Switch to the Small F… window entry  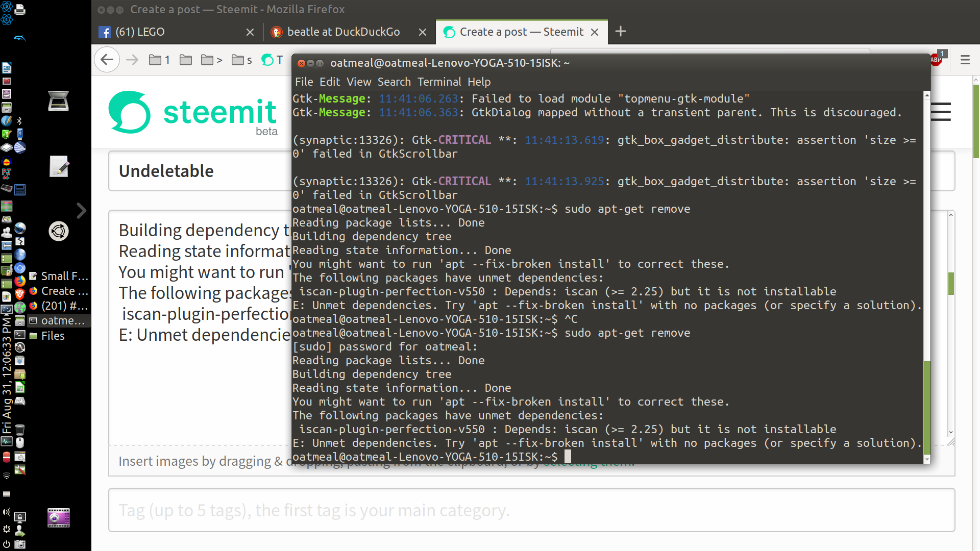coord(59,276)
